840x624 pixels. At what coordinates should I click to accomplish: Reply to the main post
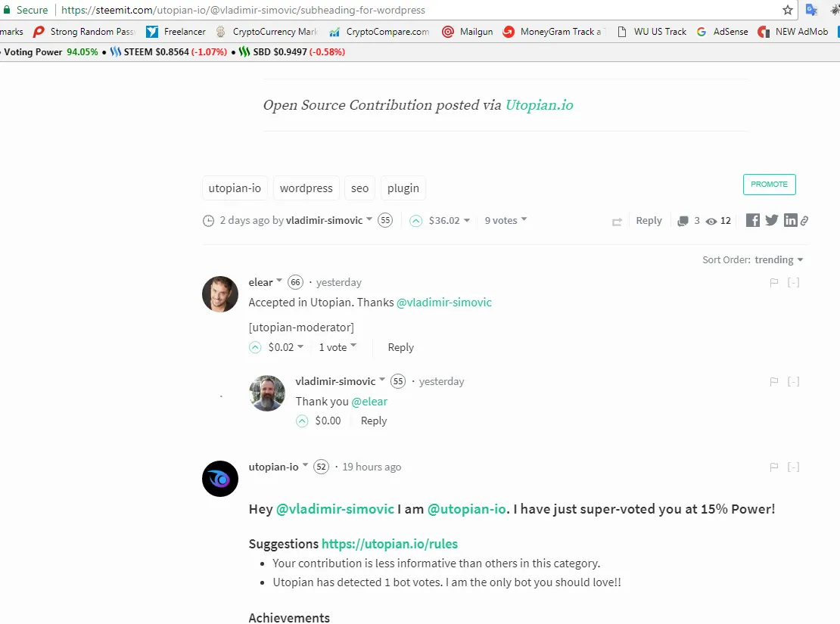(649, 221)
